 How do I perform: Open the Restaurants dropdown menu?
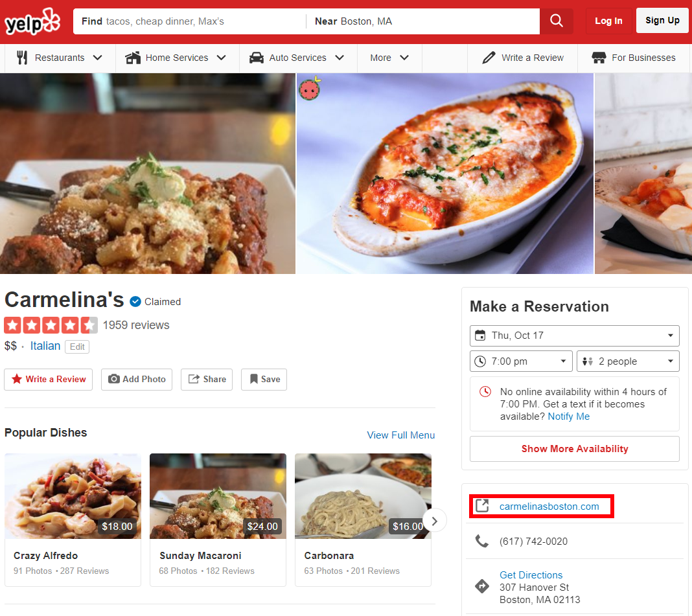tap(60, 58)
